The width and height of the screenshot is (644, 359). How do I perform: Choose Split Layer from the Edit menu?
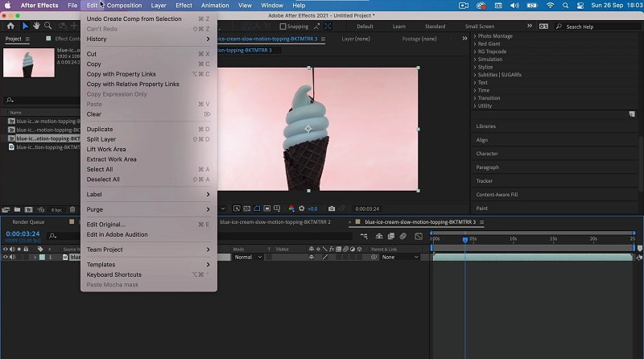click(100, 139)
